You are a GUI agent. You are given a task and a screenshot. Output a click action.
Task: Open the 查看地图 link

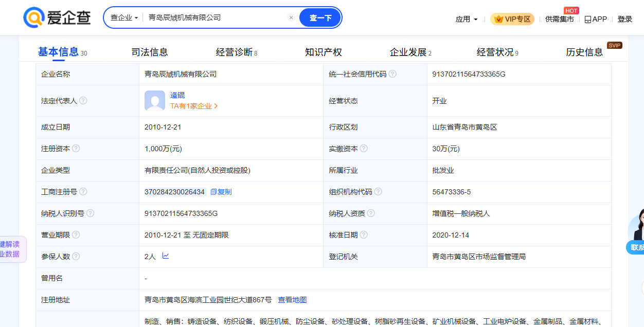pyautogui.click(x=292, y=300)
